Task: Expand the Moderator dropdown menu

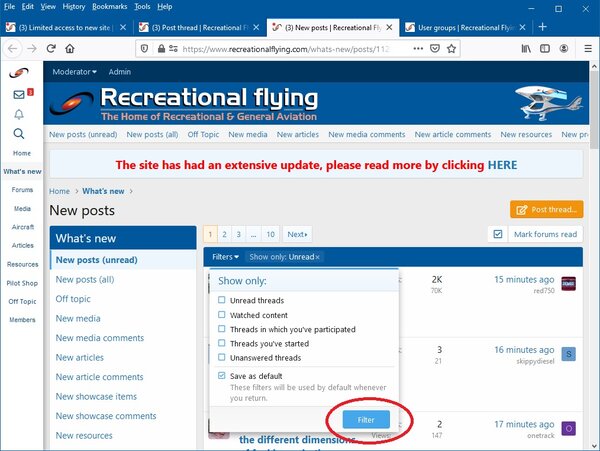Action: (76, 72)
